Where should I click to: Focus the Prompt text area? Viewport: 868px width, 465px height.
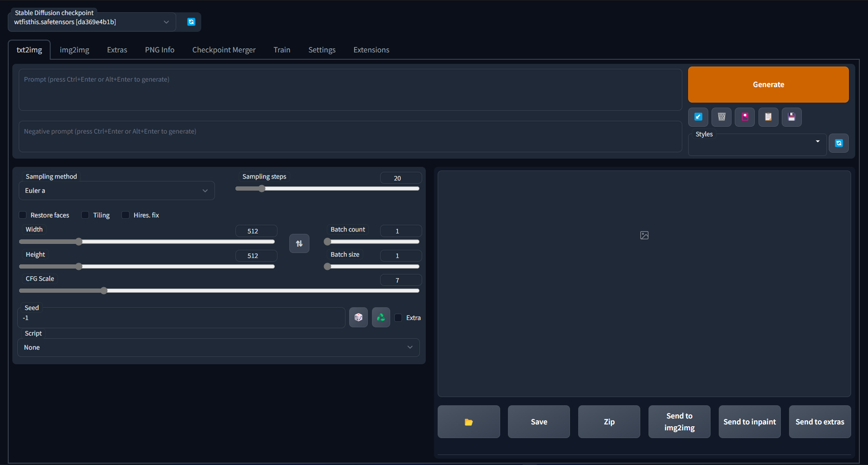(350, 90)
